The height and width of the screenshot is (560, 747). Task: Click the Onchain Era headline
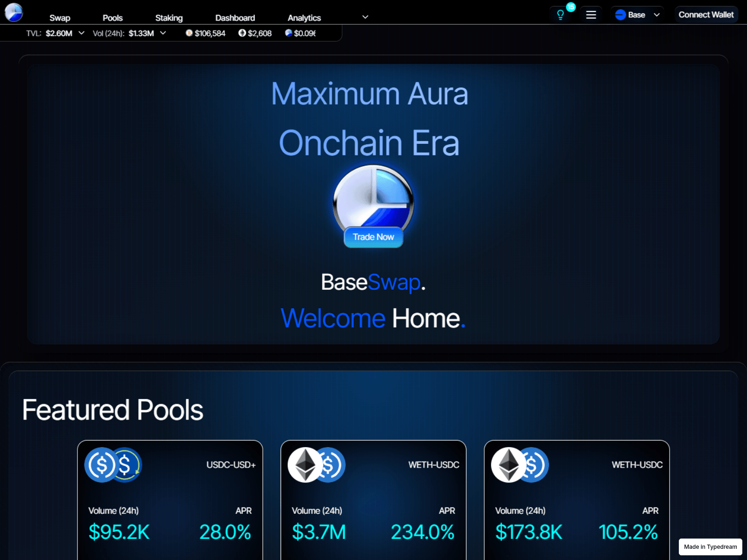(x=369, y=143)
